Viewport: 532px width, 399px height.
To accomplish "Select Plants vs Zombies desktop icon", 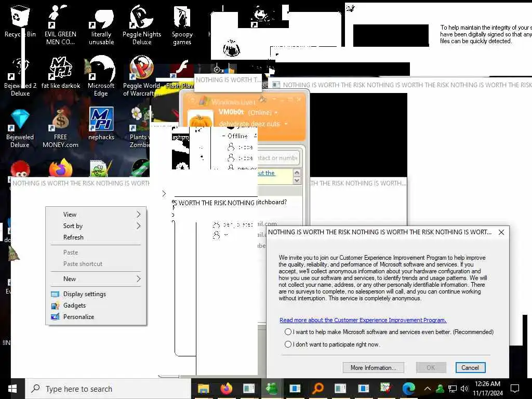I will click(x=139, y=128).
